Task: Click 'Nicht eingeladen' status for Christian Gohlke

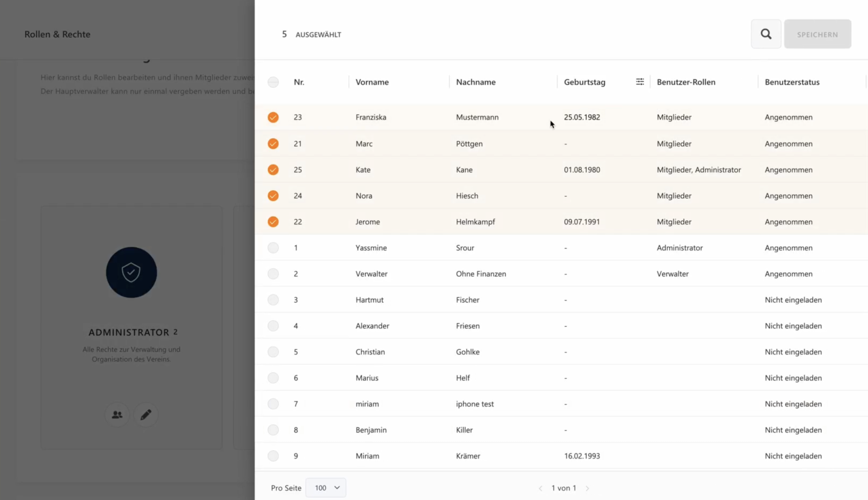Action: point(793,352)
